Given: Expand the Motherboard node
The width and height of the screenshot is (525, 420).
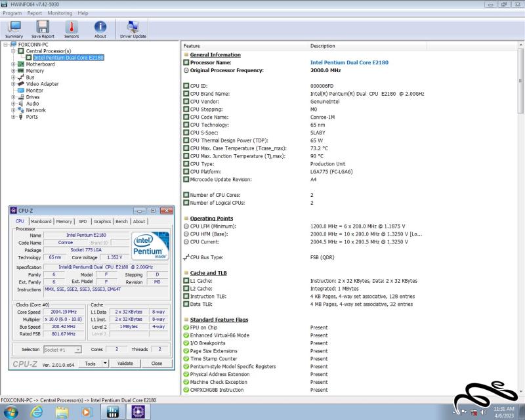Looking at the screenshot, I should coord(13,64).
